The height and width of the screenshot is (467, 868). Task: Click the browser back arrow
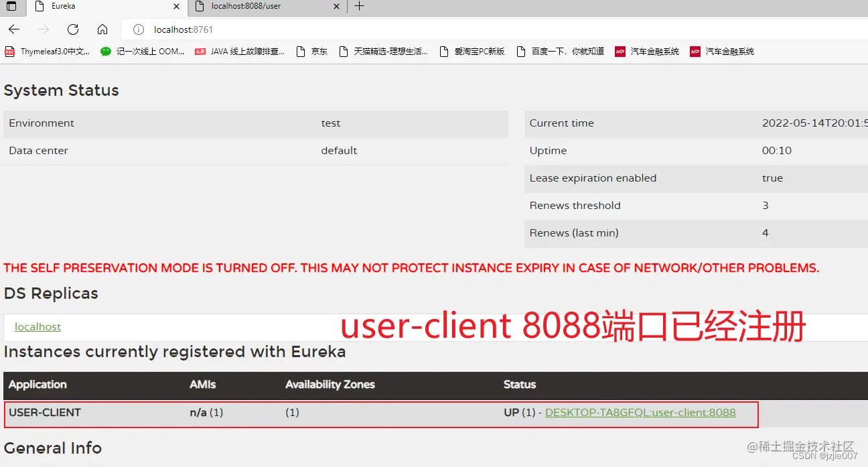[14, 29]
